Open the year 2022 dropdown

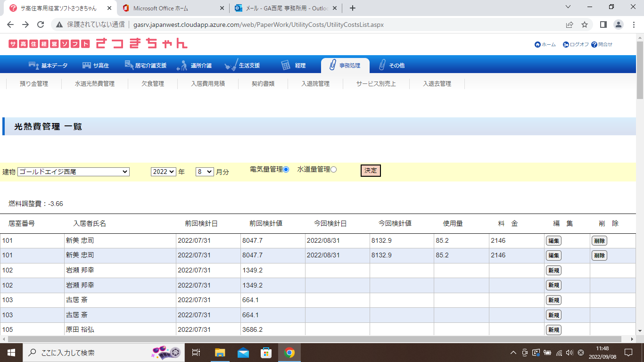tap(163, 172)
